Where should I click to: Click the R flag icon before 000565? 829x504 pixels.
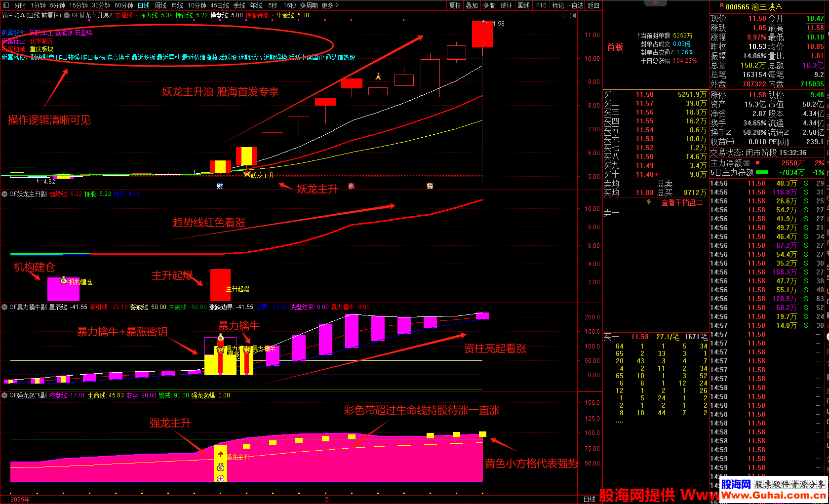point(722,5)
